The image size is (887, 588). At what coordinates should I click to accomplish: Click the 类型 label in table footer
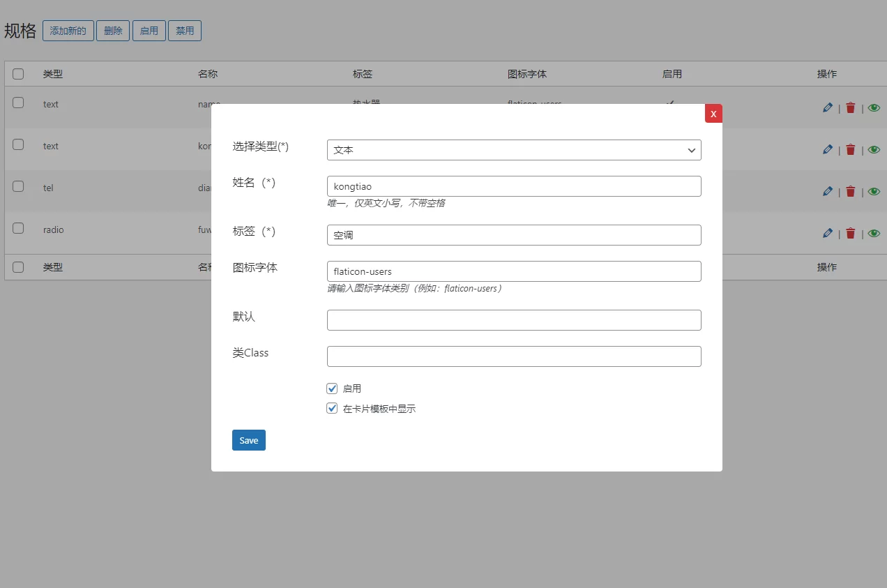[53, 267]
